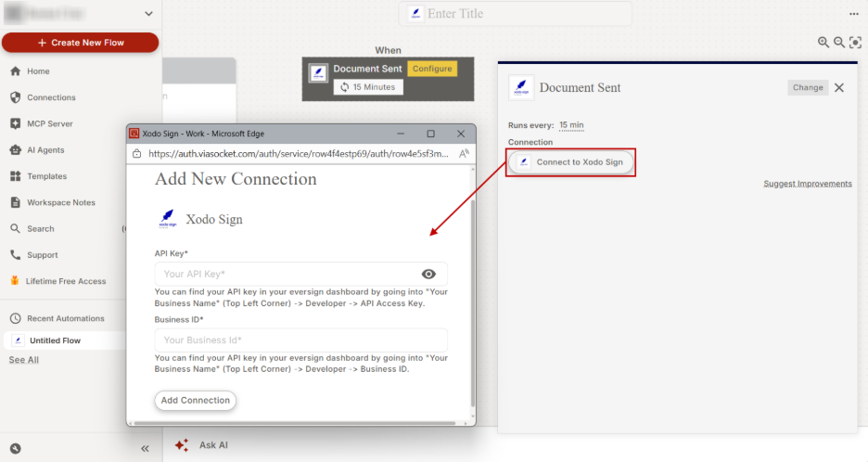Open Search in the sidebar
Image resolution: width=868 pixels, height=462 pixels.
click(x=41, y=229)
